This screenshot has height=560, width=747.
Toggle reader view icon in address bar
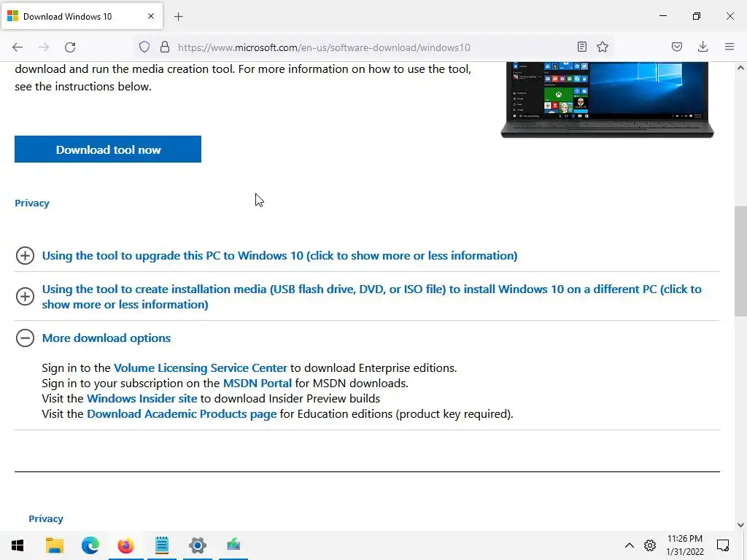(581, 47)
